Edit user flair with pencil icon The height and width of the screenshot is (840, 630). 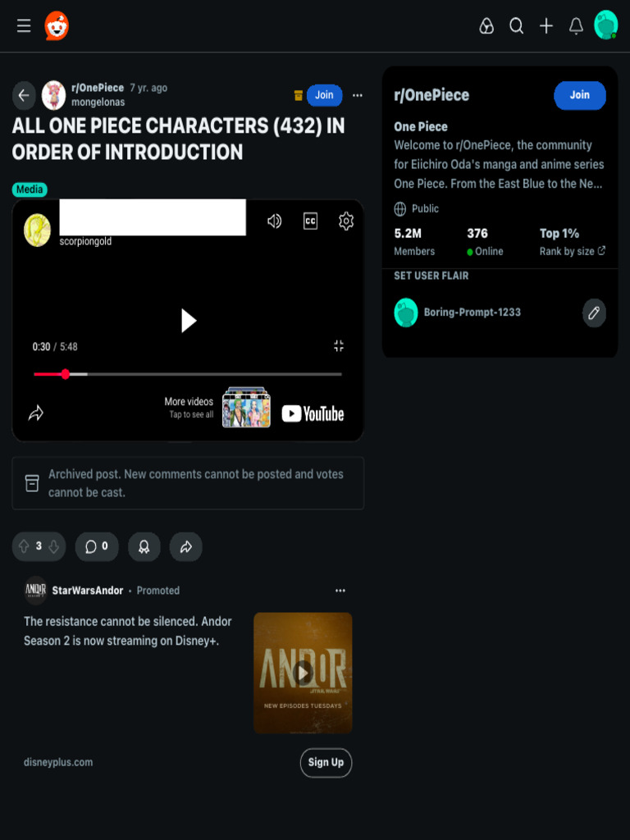(594, 313)
